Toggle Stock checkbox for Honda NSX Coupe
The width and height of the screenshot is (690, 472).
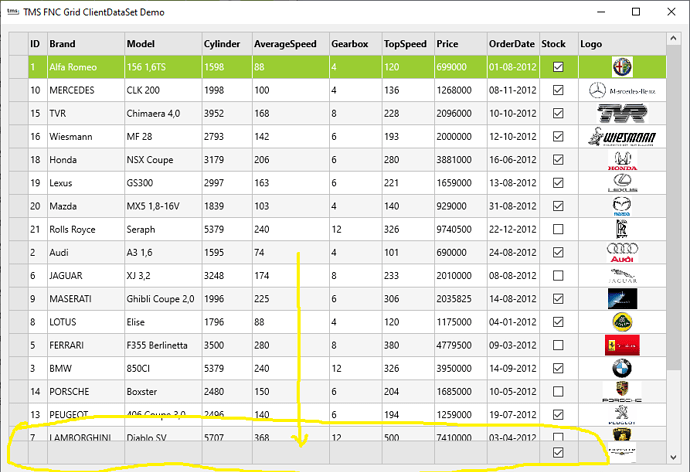pyautogui.click(x=558, y=160)
